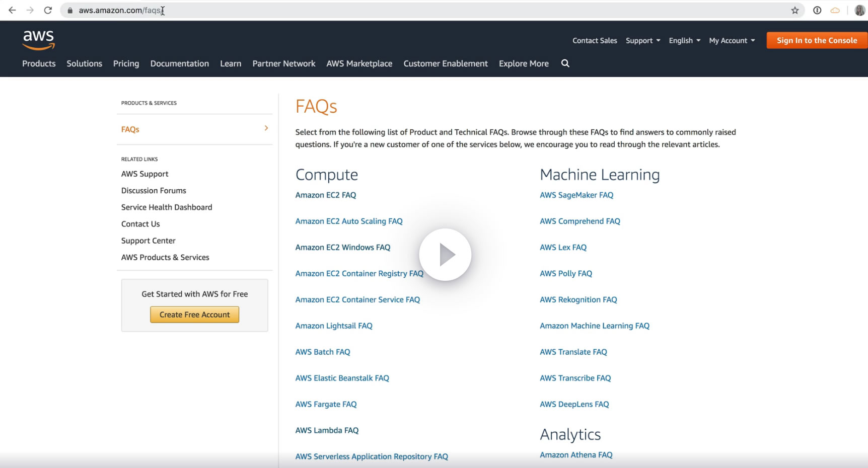
Task: Open the AWS Support related link
Action: (145, 174)
